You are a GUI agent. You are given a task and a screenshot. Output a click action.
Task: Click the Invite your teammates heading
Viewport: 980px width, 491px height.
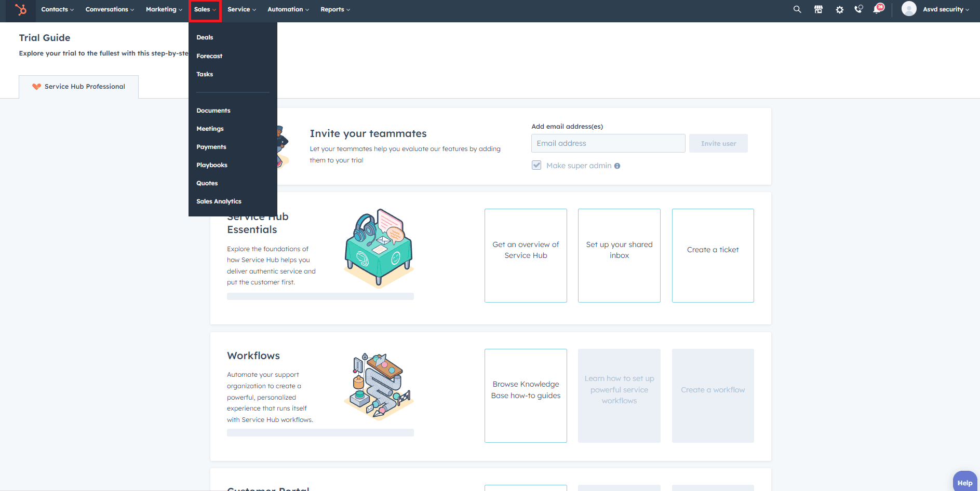368,133
